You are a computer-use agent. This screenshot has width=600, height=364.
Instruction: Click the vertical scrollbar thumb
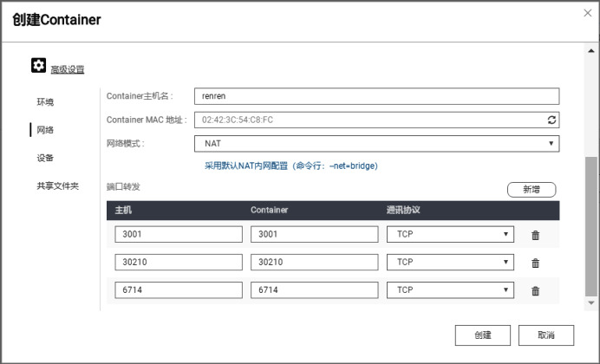(x=591, y=226)
